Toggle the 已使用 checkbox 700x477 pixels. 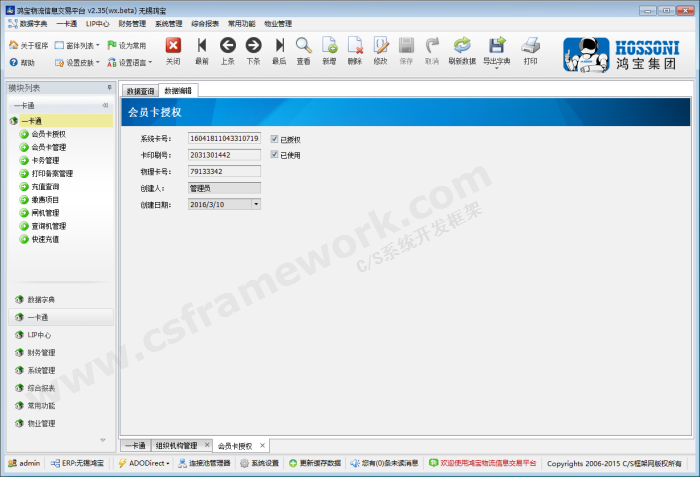[x=274, y=155]
